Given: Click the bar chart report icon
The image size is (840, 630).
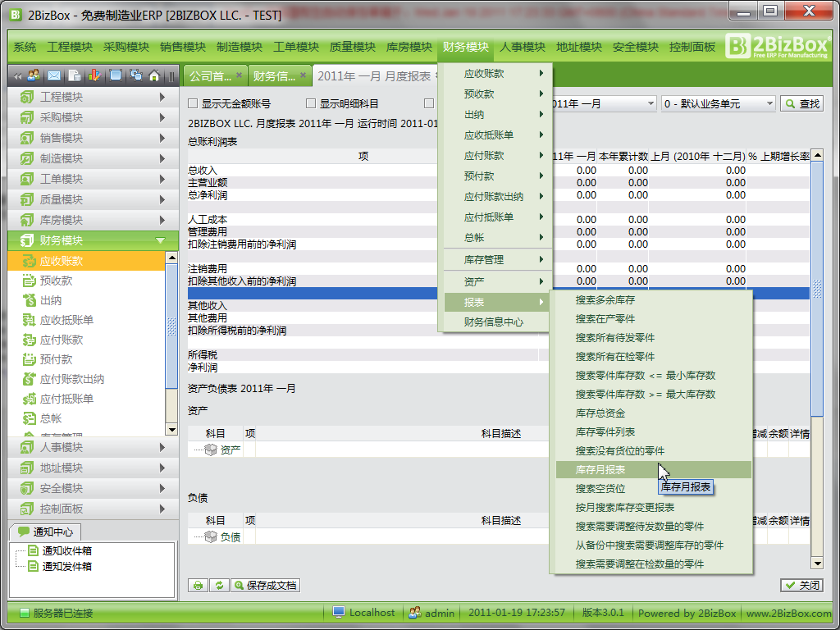Looking at the screenshot, I should click(x=94, y=75).
